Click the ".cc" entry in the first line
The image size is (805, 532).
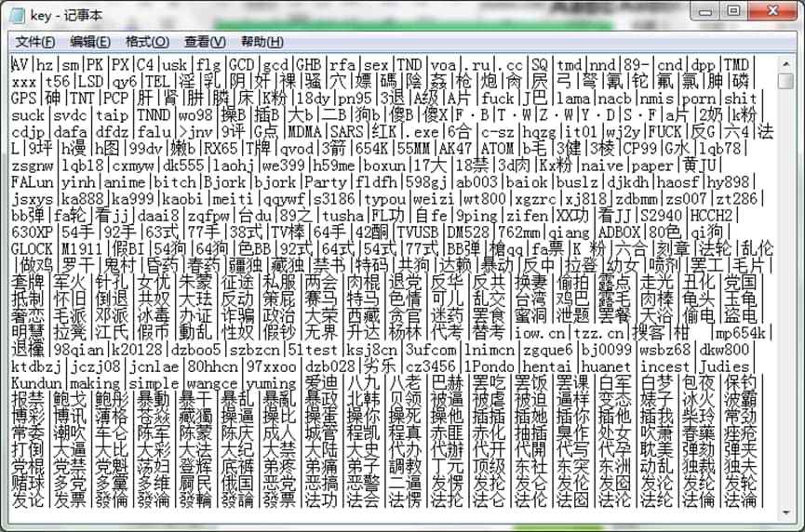510,65
